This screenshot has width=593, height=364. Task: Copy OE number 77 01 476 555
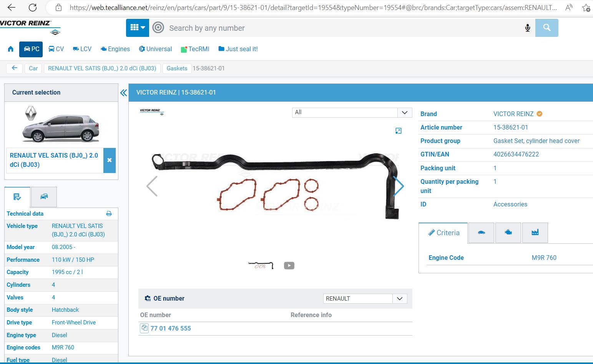(144, 328)
